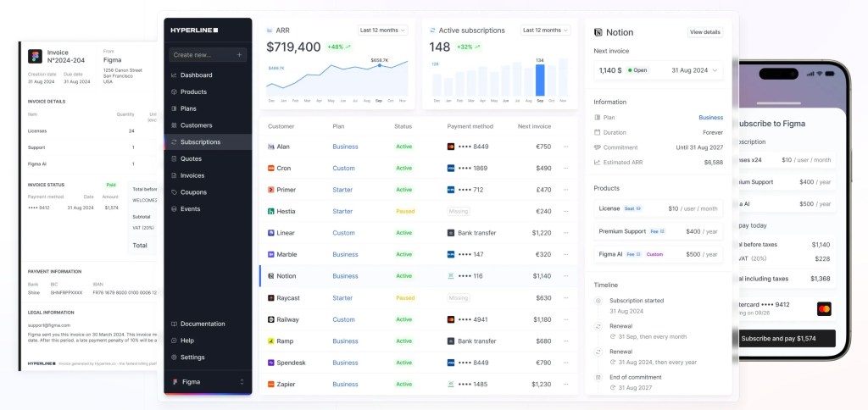Click the Notion logo in details panel
Image resolution: width=868 pixels, height=410 pixels.
pos(598,32)
